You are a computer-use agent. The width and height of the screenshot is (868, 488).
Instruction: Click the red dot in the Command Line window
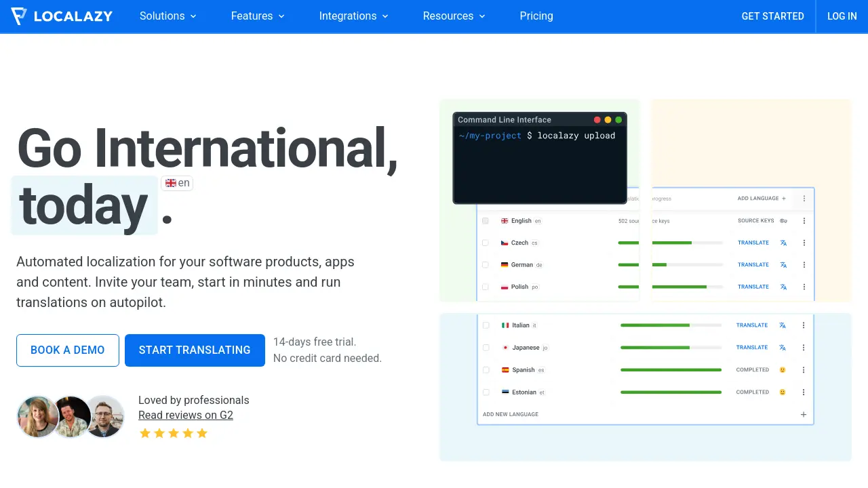[x=597, y=120]
